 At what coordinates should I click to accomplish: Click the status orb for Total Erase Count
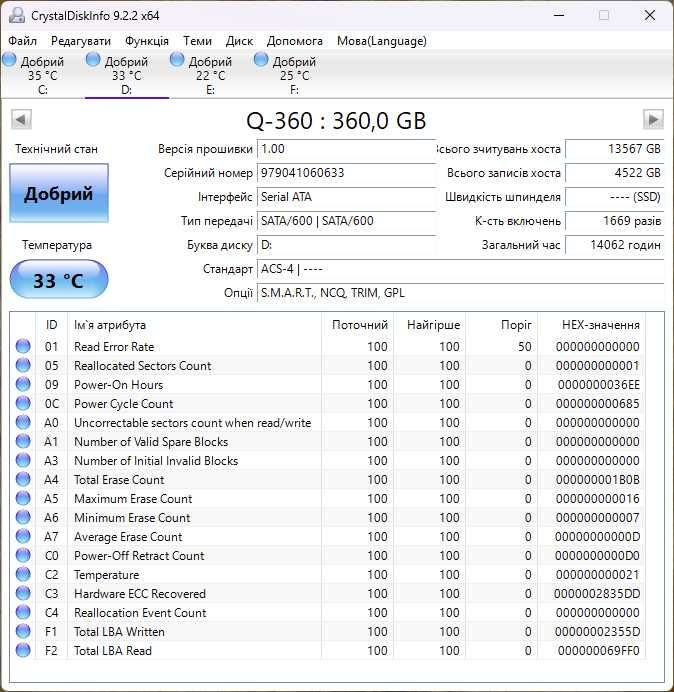[x=23, y=479]
